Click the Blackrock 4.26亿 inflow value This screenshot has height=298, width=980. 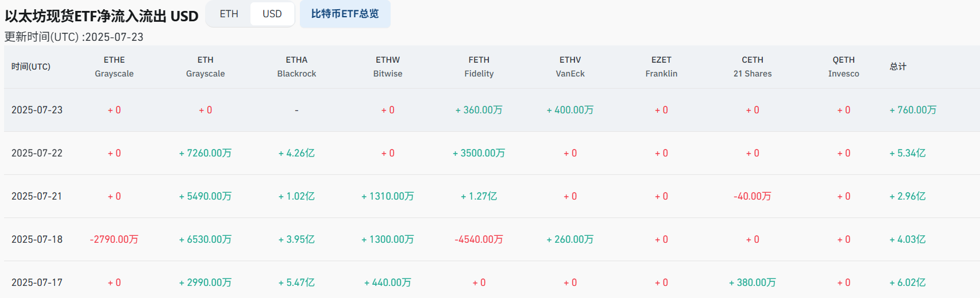pos(296,153)
